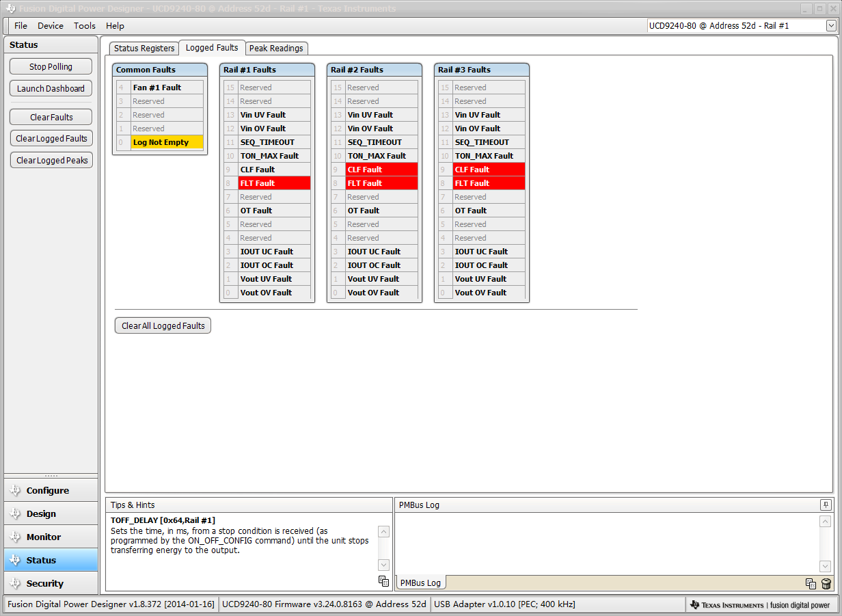Screen dimensions: 842x616
Task: Click Stop Polling button
Action: coord(51,67)
